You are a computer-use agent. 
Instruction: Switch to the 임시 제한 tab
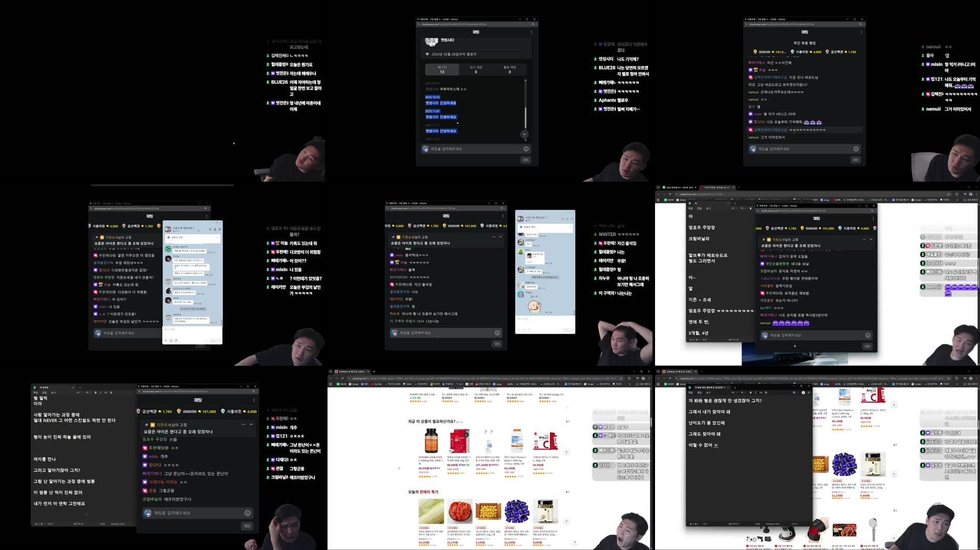click(x=476, y=69)
